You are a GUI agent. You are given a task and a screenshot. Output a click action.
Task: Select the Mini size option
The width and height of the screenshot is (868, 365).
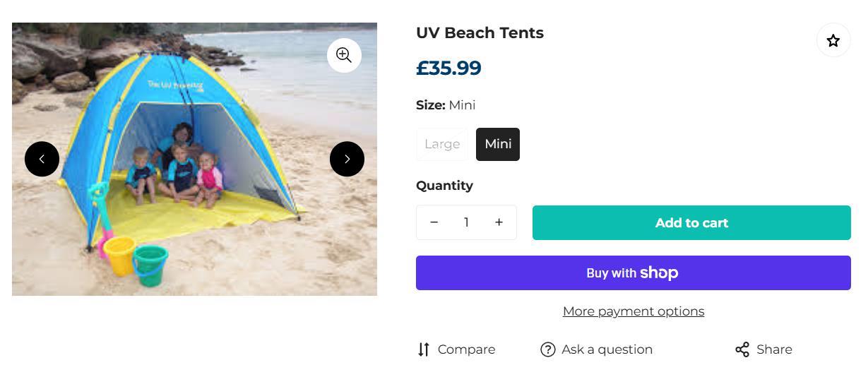coord(498,144)
